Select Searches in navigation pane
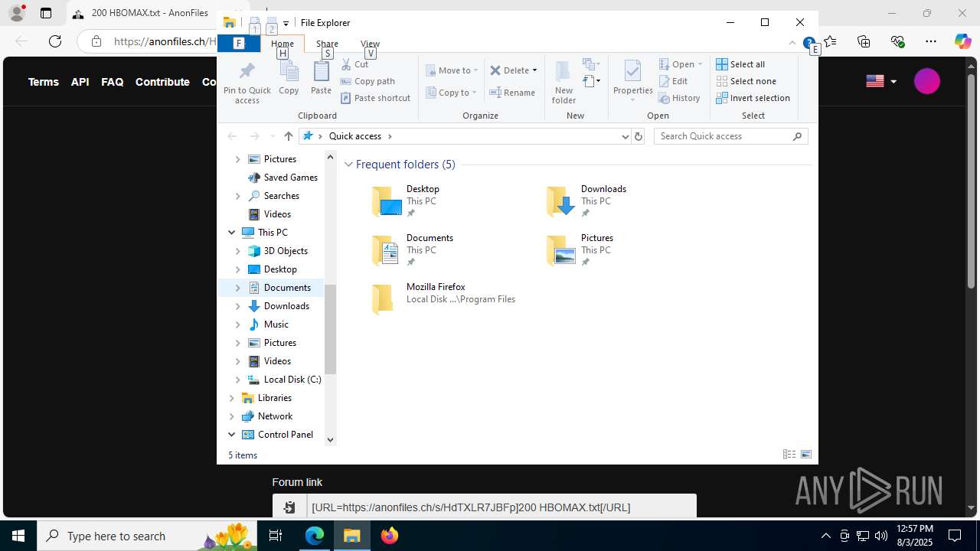The image size is (980, 551). coord(281,196)
